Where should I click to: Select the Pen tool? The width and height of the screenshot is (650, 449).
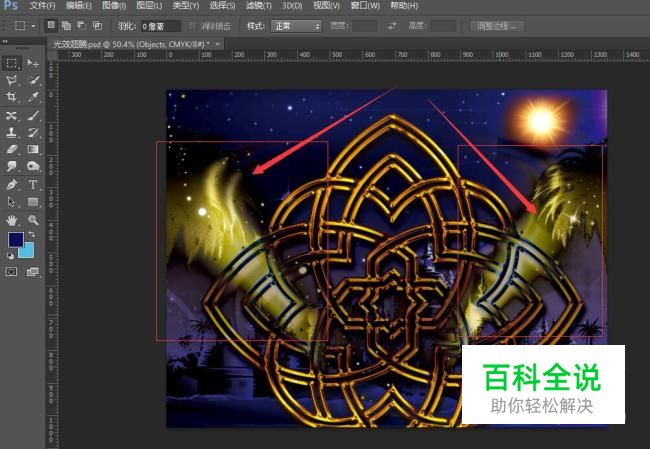[12, 184]
